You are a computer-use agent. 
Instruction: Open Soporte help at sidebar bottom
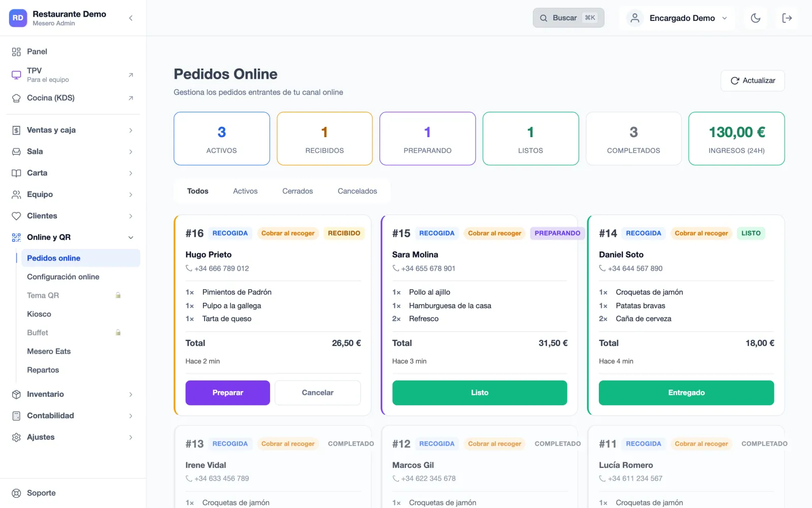pos(73,493)
